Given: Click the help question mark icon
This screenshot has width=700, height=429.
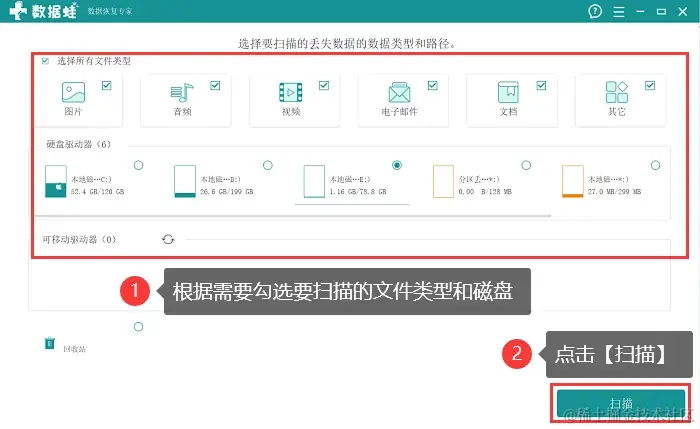Looking at the screenshot, I should point(595,11).
